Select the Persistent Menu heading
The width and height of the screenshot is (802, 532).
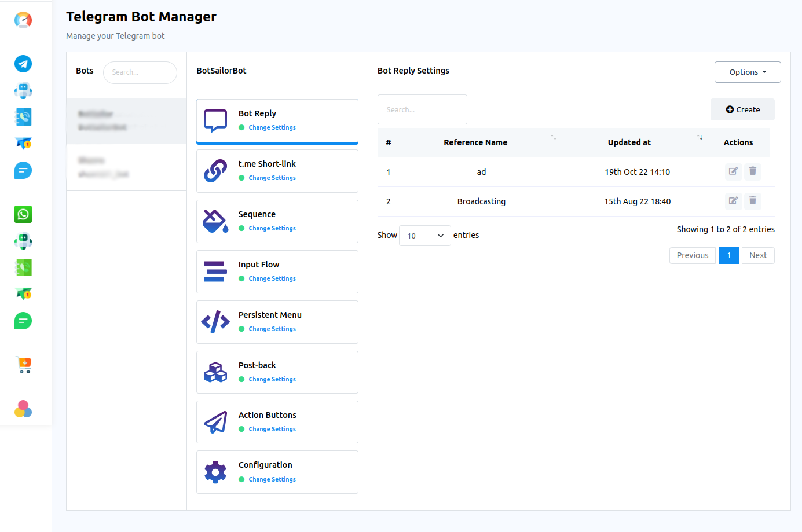(x=270, y=315)
